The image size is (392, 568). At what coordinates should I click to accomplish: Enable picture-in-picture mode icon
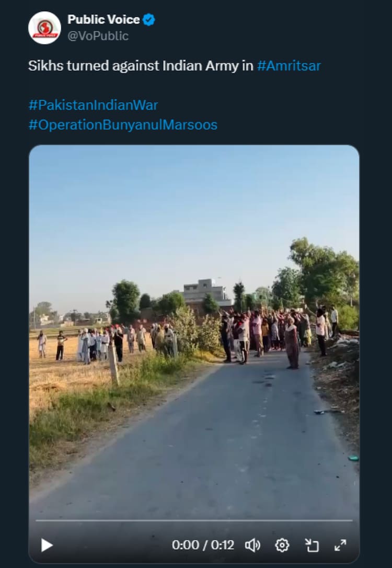312,545
